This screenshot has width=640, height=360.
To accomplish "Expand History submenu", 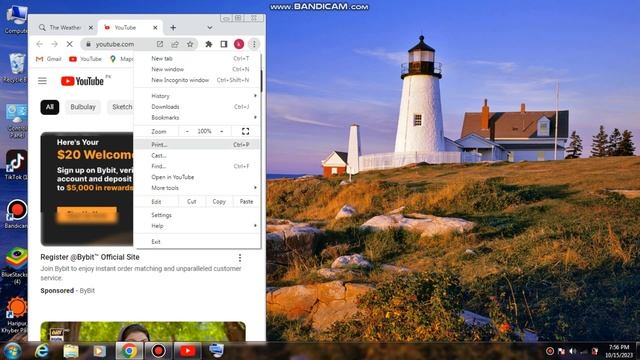I will click(197, 96).
